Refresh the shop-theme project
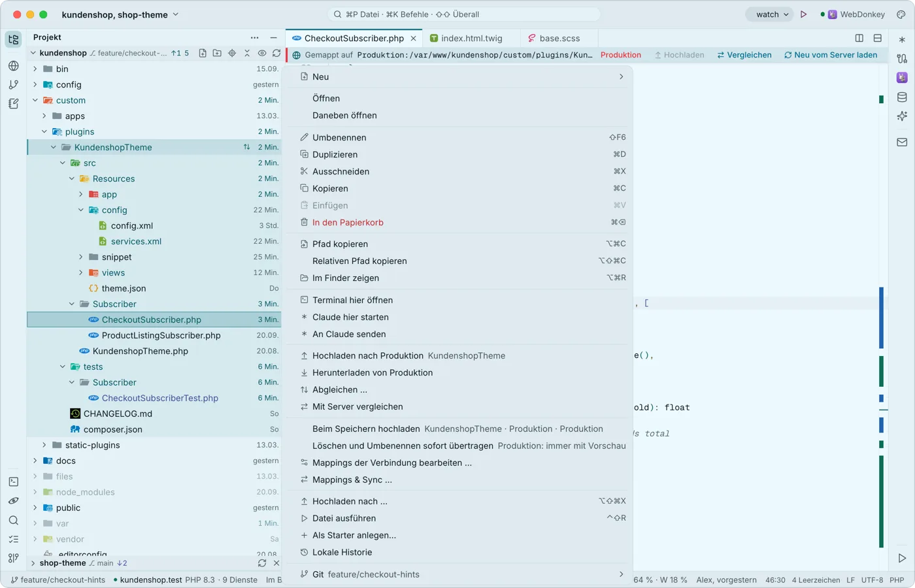The image size is (915, 588). (262, 563)
